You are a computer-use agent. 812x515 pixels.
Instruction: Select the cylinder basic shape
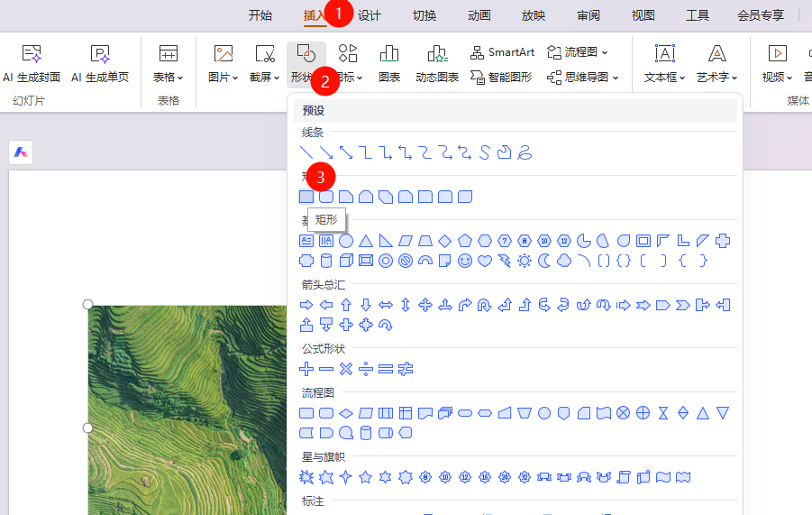click(326, 261)
